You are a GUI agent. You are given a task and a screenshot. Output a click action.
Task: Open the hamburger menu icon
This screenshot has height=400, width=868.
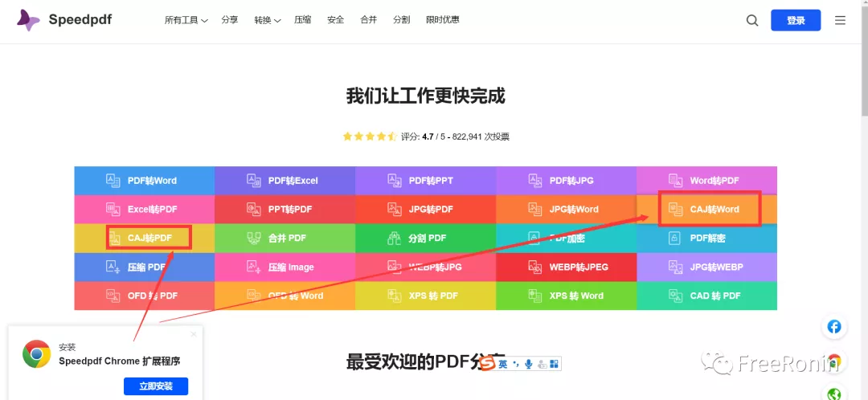(x=840, y=20)
